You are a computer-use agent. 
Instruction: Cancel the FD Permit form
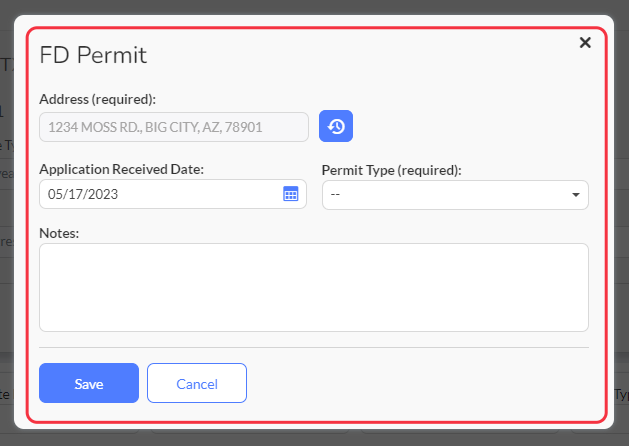pyautogui.click(x=197, y=383)
